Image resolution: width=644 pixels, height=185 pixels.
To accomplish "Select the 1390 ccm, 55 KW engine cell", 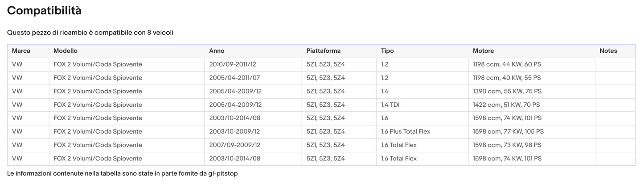I will click(x=507, y=91).
